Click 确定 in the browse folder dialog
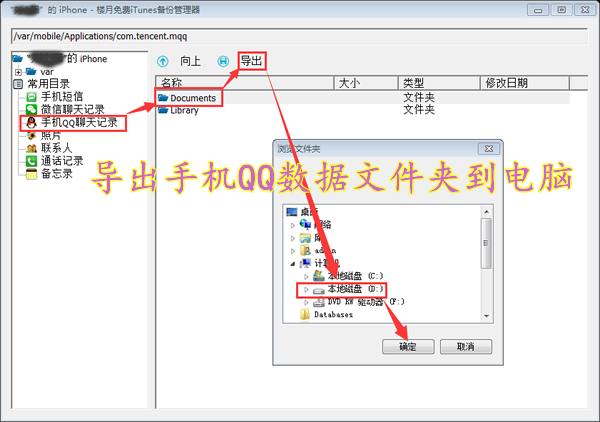 [408, 347]
